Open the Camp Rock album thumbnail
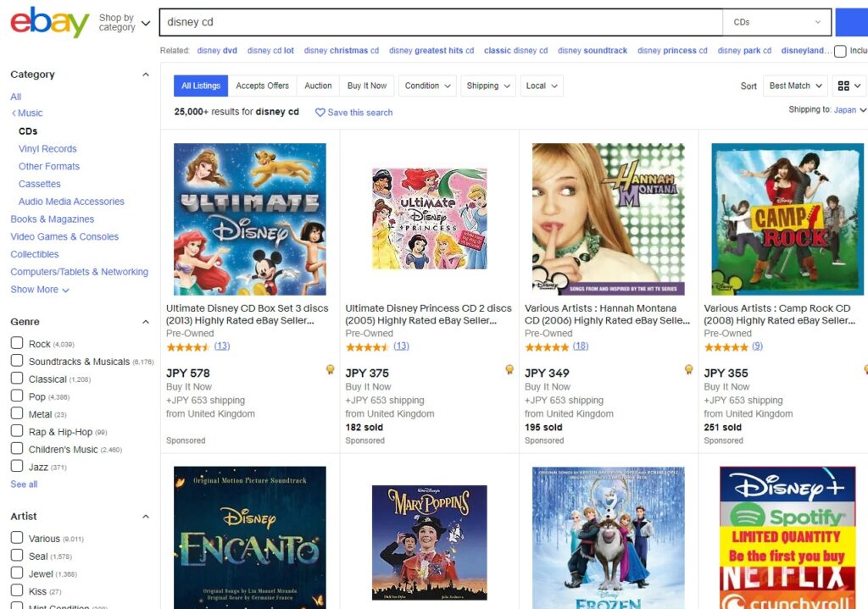Image resolution: width=868 pixels, height=609 pixels. 787,219
